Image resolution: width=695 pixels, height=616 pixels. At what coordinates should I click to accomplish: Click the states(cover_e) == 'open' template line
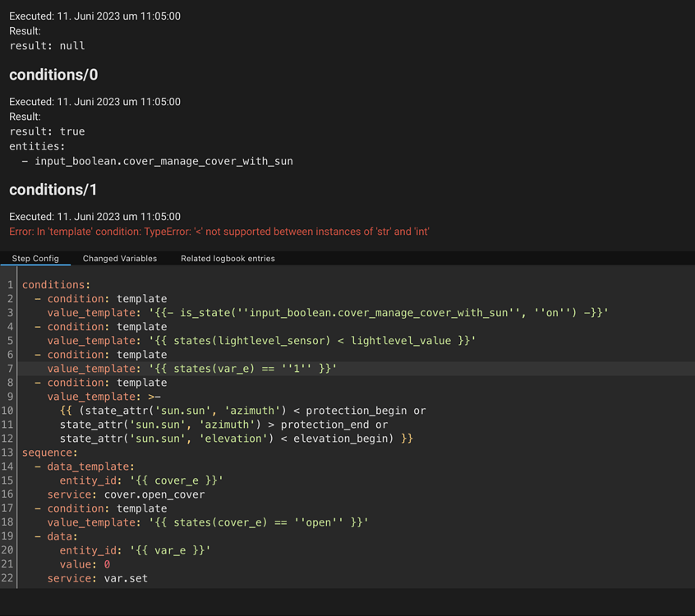click(207, 522)
